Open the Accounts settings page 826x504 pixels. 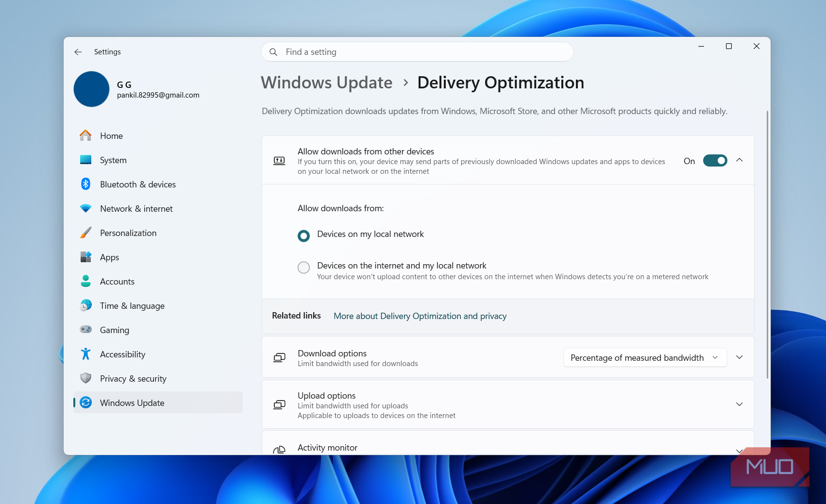158,281
